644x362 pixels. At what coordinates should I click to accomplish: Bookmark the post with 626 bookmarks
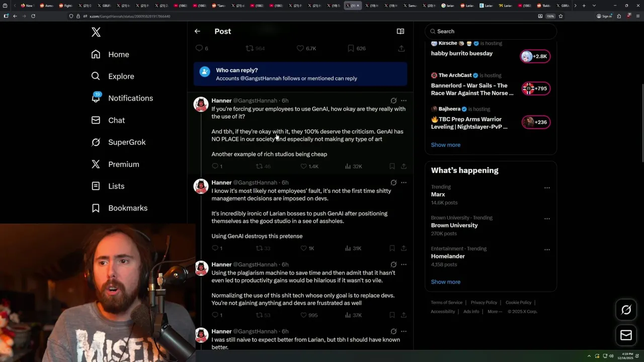pos(357,48)
